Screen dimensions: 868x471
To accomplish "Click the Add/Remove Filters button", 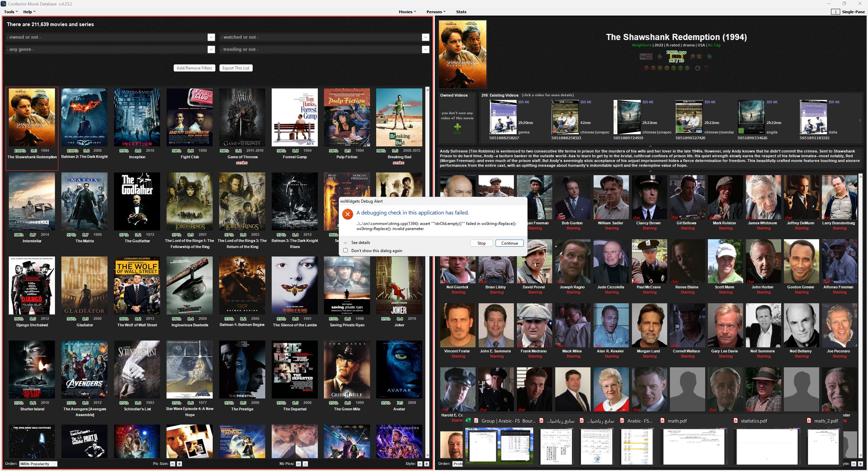I will tap(194, 68).
